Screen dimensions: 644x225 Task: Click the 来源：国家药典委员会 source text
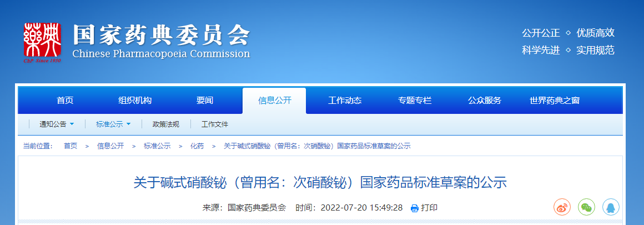244,208
